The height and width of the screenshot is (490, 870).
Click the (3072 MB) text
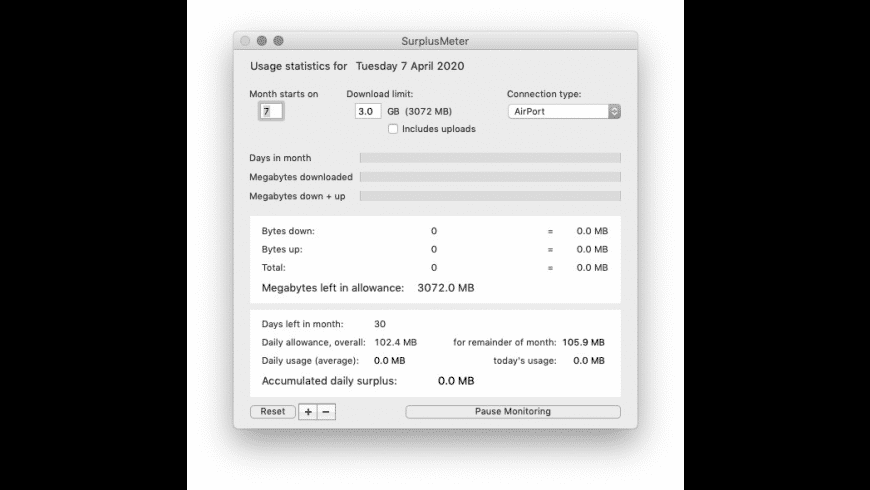(428, 112)
